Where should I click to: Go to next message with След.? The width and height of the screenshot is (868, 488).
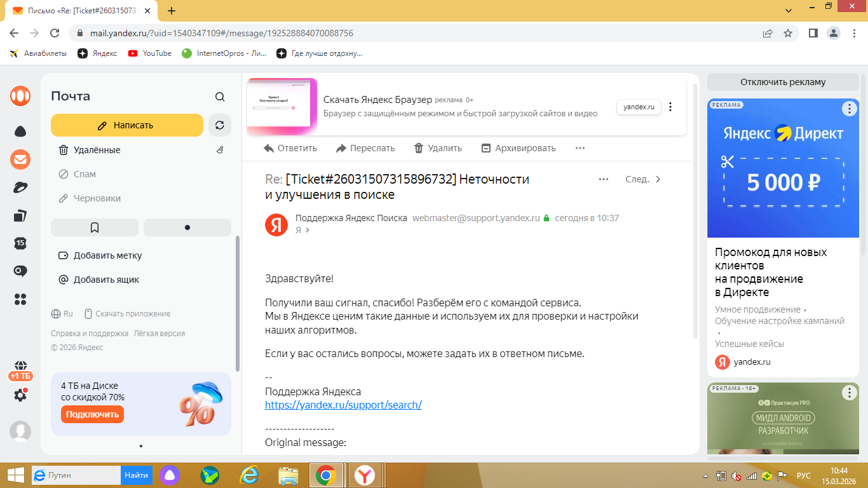pyautogui.click(x=644, y=179)
